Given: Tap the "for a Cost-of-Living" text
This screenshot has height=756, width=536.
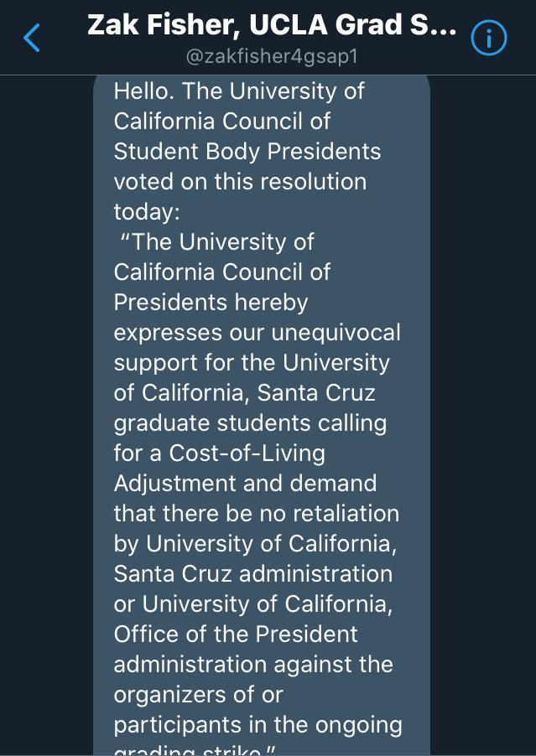Looking at the screenshot, I should click(x=219, y=453).
